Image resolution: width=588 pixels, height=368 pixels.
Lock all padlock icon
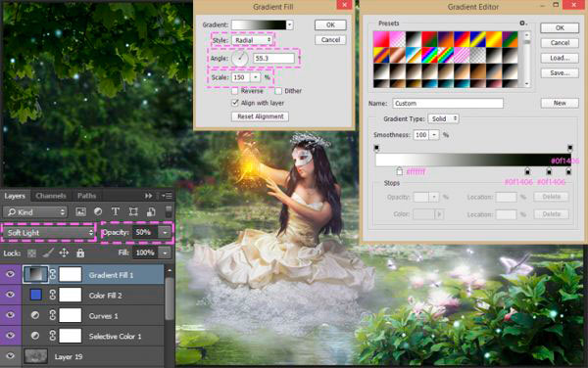pyautogui.click(x=80, y=253)
